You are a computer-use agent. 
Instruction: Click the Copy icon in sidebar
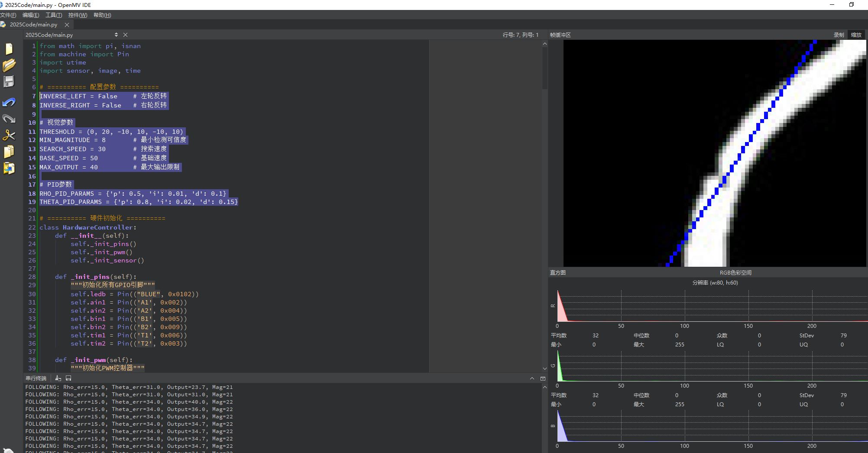click(x=9, y=152)
